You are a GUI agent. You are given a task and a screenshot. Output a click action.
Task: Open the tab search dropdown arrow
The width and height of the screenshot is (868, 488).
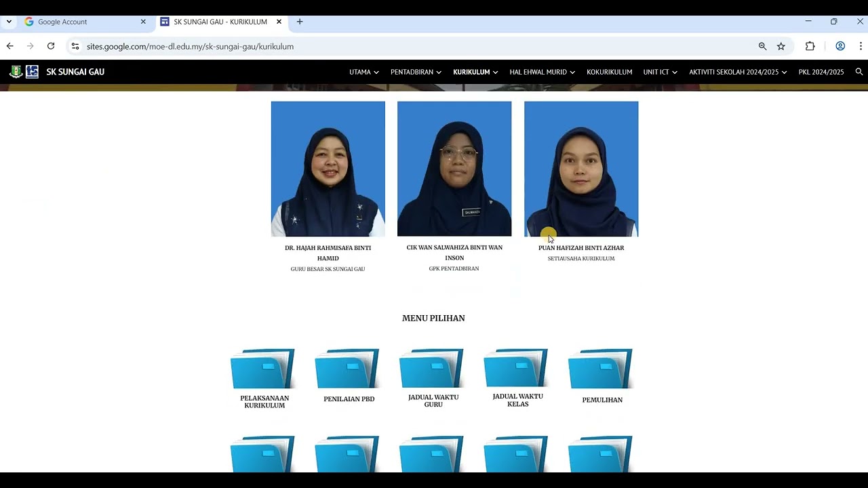coord(9,22)
